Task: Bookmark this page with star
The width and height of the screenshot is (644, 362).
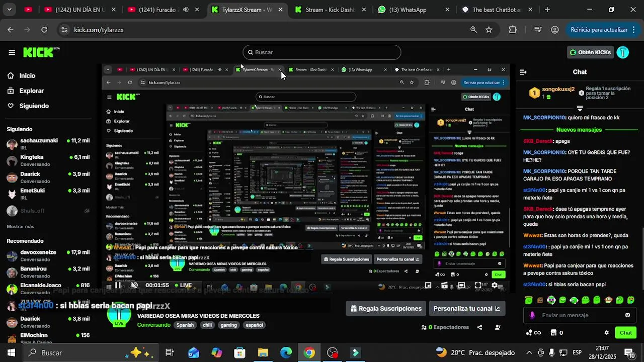Action: 489,30
